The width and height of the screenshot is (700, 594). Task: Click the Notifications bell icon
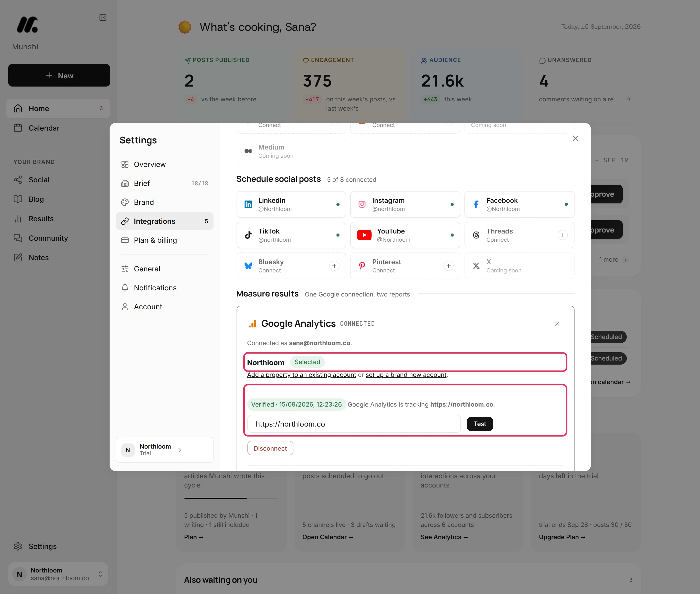(x=125, y=288)
